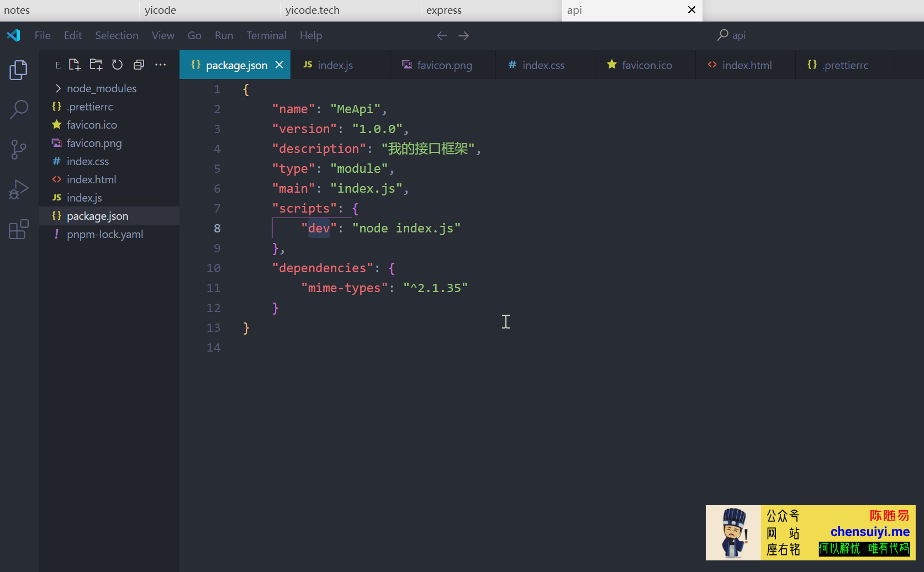Collapse all folders in explorer
Image resolution: width=924 pixels, height=572 pixels.
pos(139,65)
